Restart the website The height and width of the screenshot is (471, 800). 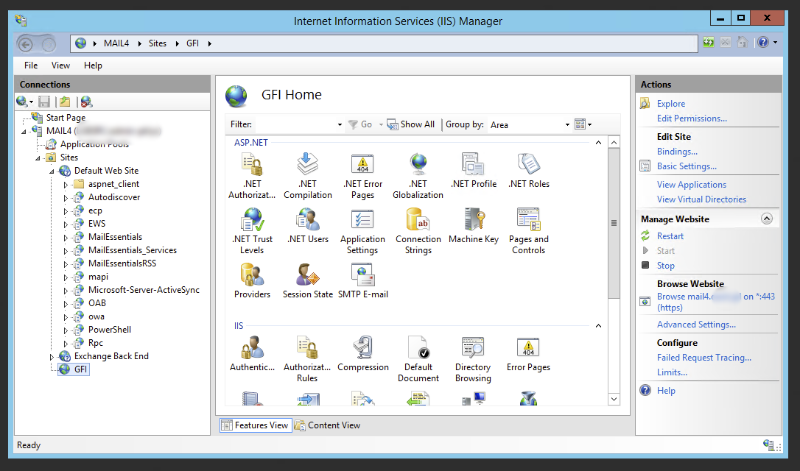pyautogui.click(x=670, y=236)
